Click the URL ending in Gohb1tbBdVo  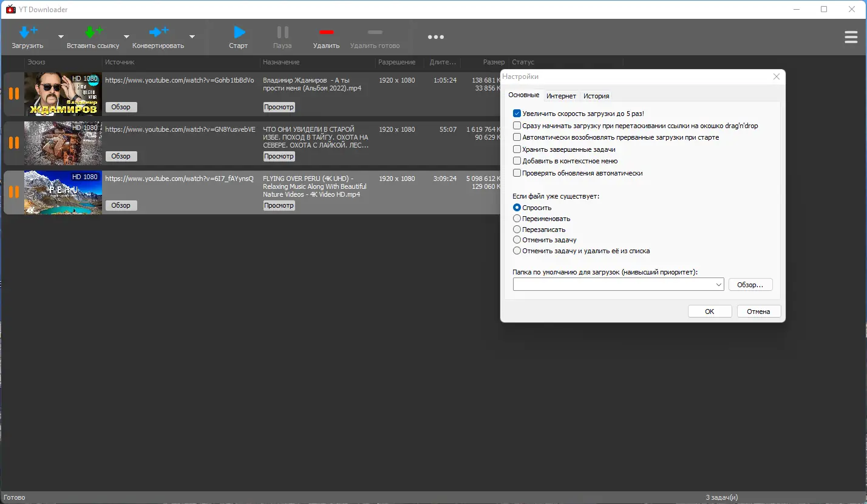(x=180, y=80)
